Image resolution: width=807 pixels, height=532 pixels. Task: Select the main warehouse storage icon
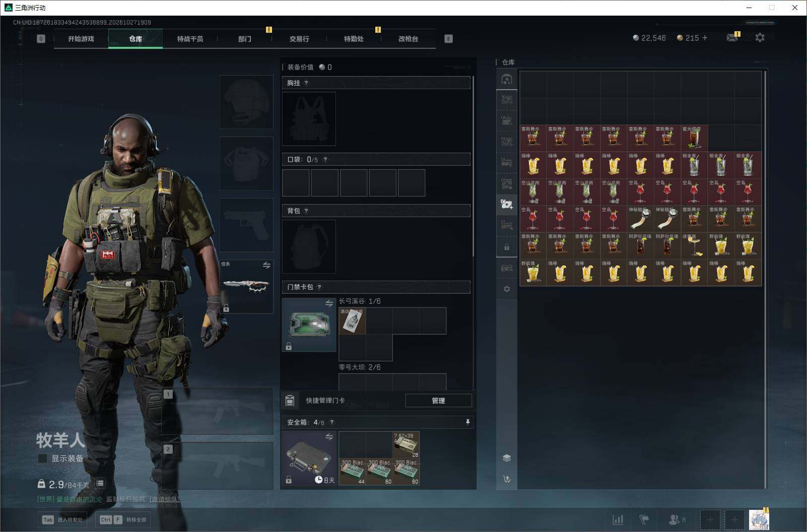507,79
